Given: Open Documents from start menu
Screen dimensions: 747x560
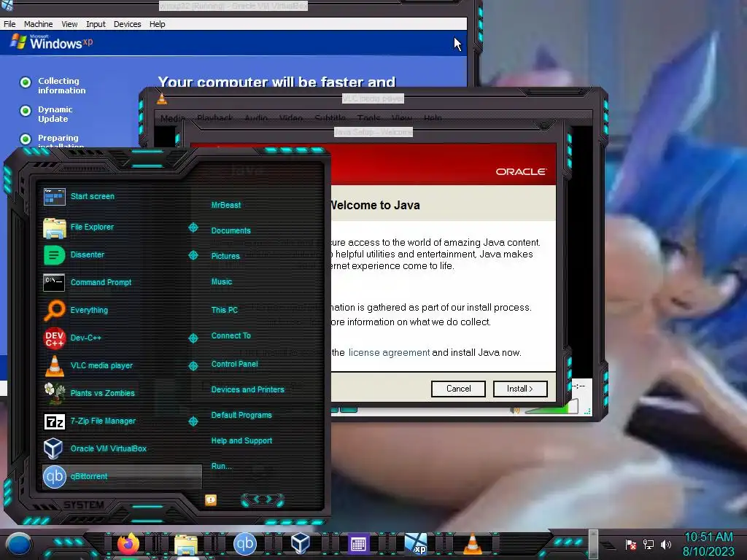Looking at the screenshot, I should tap(231, 230).
